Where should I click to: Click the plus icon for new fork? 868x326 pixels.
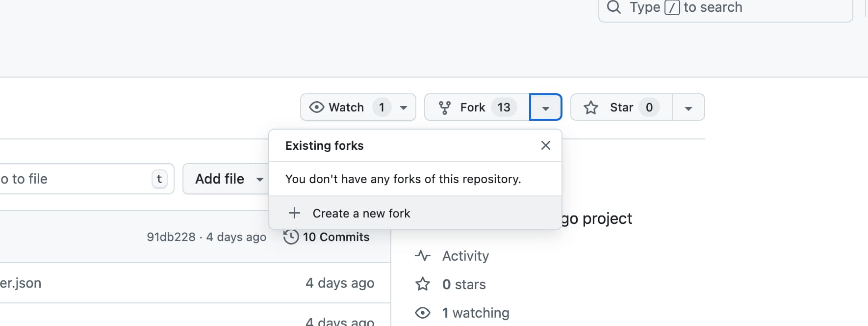(x=294, y=213)
